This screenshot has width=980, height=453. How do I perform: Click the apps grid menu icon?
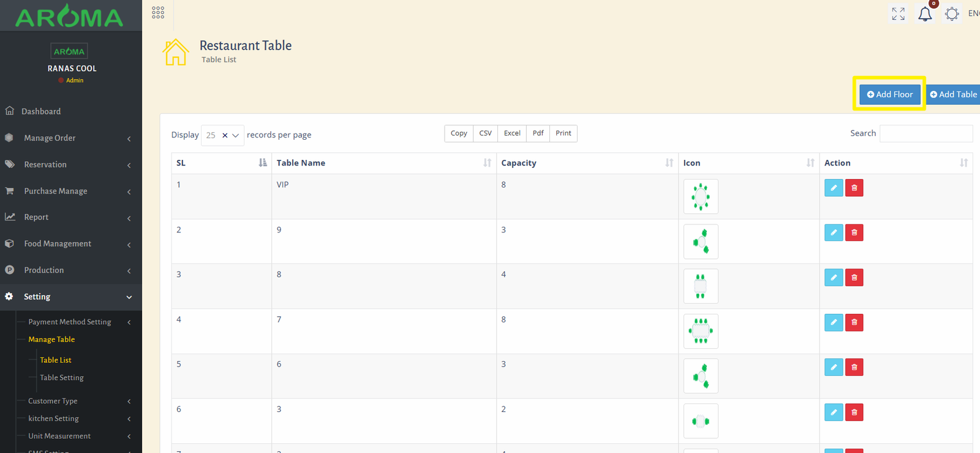coord(158,13)
